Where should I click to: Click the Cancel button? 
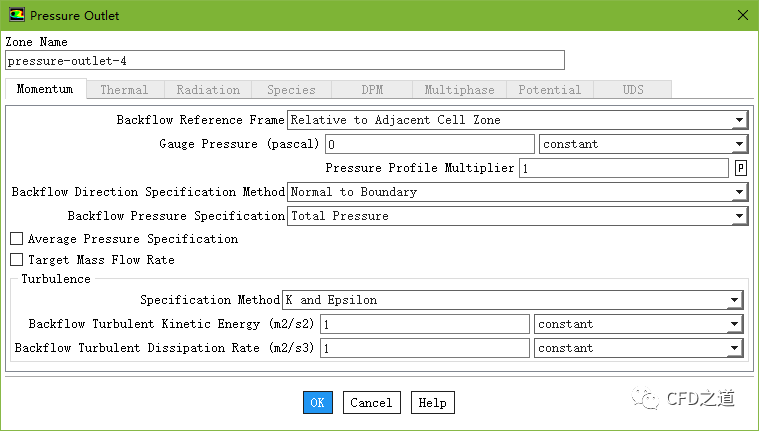(371, 402)
